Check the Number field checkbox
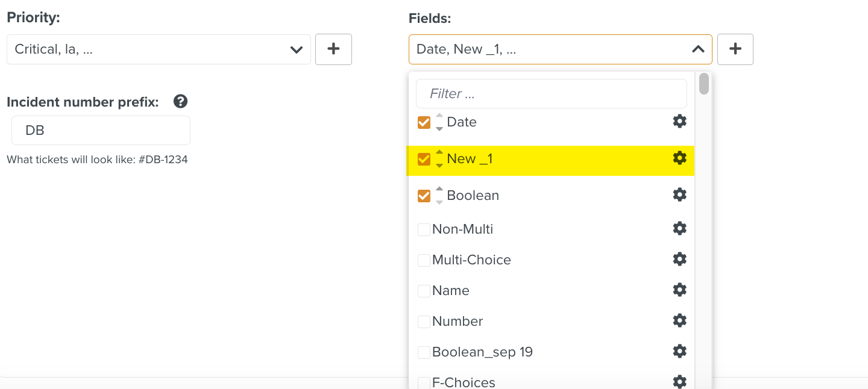This screenshot has height=389, width=868. pyautogui.click(x=424, y=322)
